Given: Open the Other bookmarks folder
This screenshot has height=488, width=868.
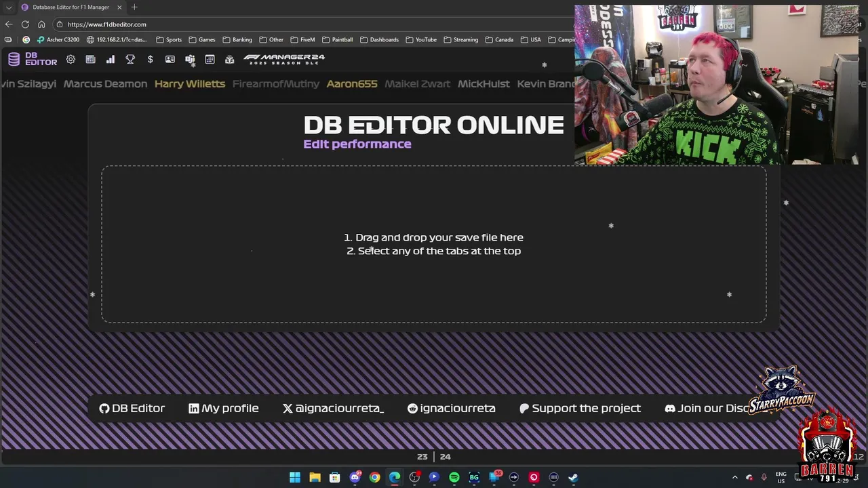Looking at the screenshot, I should coord(271,39).
